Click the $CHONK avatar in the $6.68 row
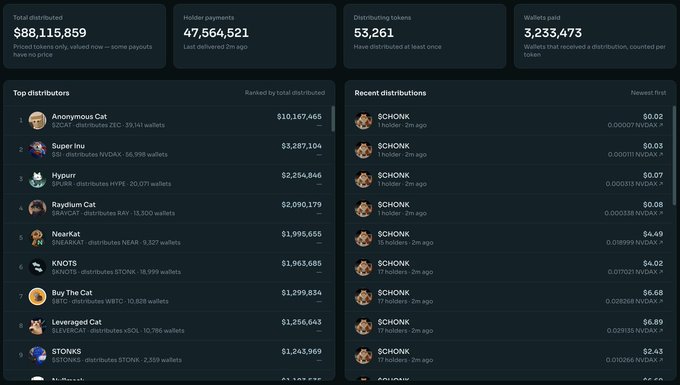680x385 pixels. [x=363, y=297]
